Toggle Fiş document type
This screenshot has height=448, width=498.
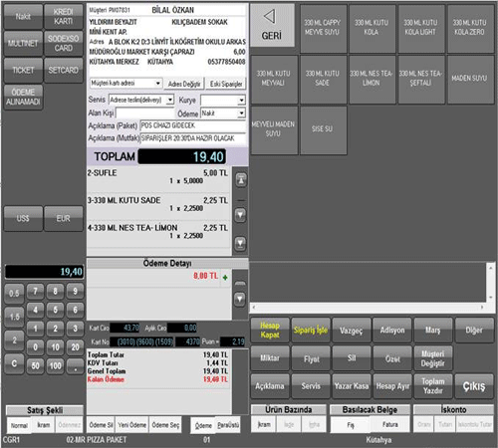click(351, 424)
